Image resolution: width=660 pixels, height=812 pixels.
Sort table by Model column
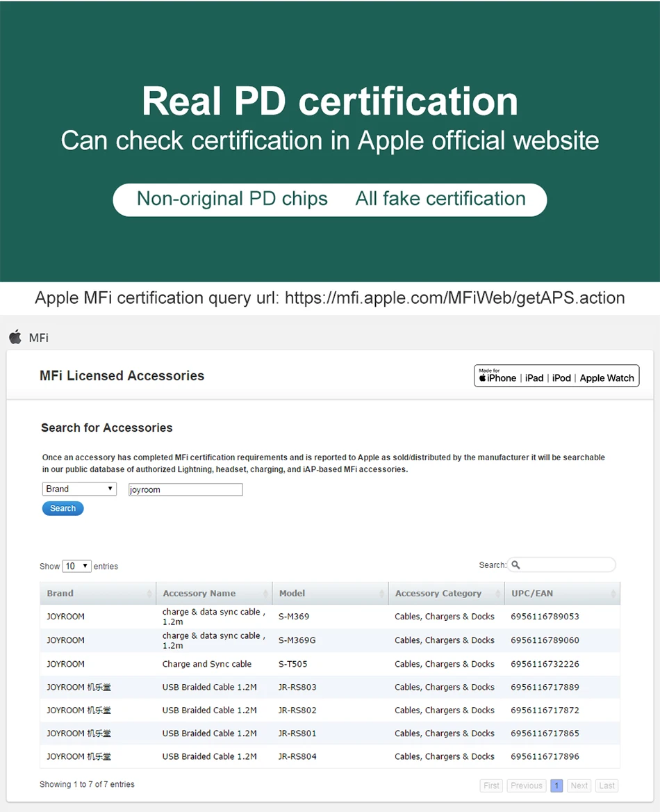(330, 594)
